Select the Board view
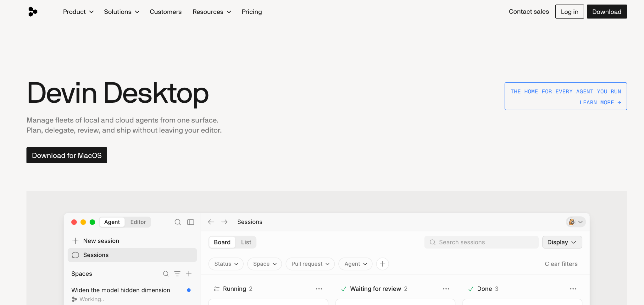Image resolution: width=644 pixels, height=305 pixels. click(222, 242)
